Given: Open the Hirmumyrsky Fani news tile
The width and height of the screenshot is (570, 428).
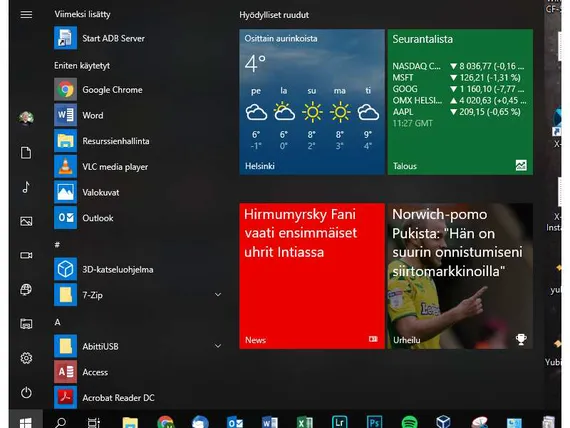Looking at the screenshot, I should pos(312,276).
